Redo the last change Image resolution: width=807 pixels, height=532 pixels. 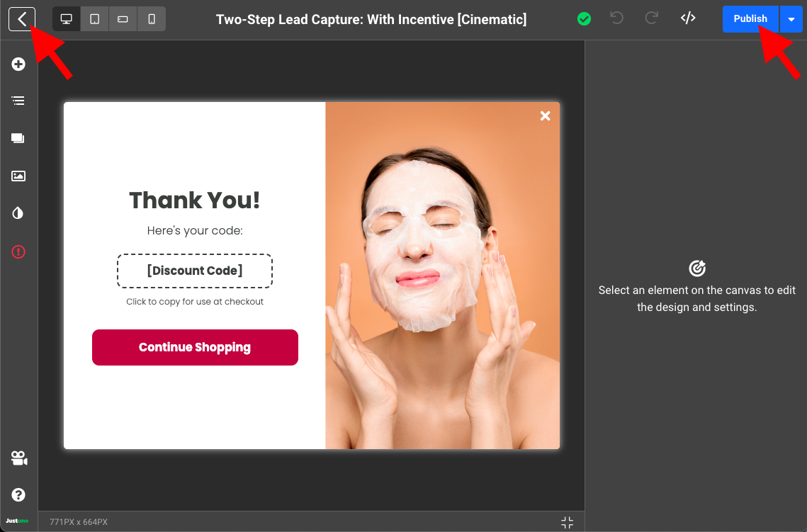click(x=653, y=18)
